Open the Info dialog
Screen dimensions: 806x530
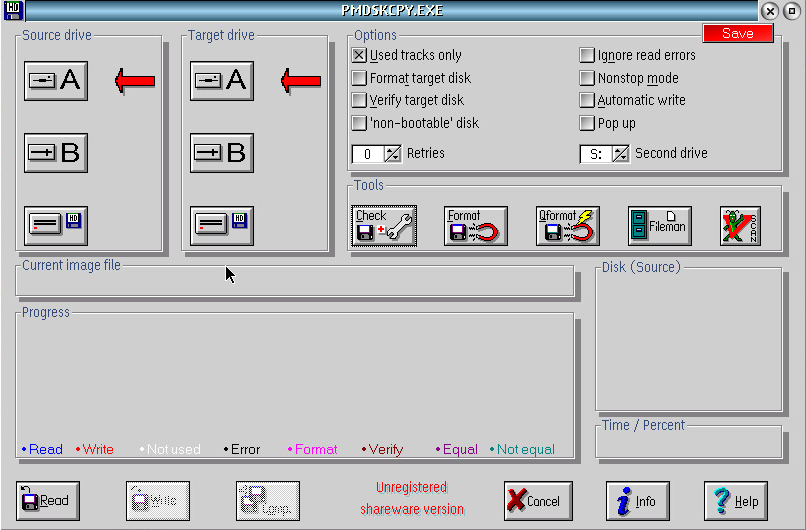coord(638,501)
